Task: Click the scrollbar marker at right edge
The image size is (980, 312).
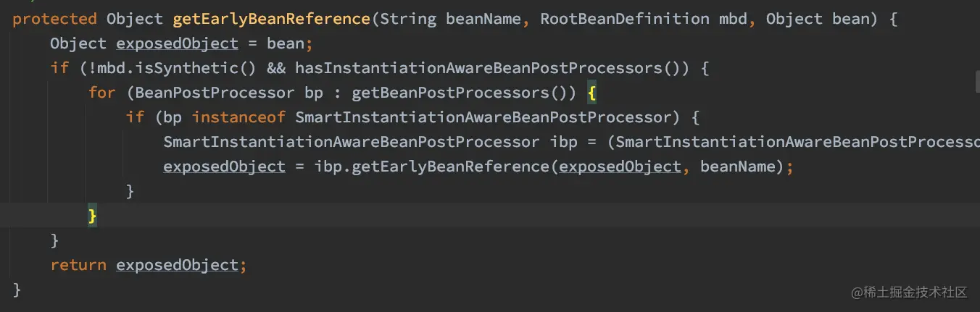Action: (977, 86)
